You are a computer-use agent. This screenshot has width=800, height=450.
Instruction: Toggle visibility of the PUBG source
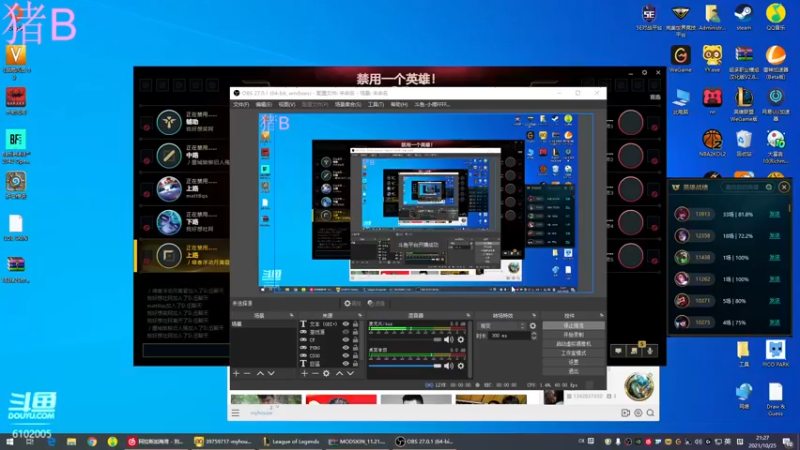point(346,347)
